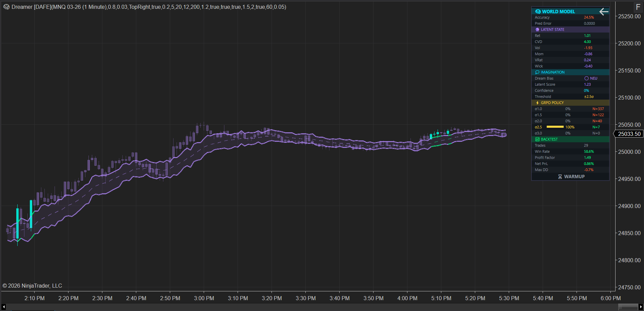Select the Dreamer [DAFE] indicator label
The height and width of the screenshot is (311, 644).
click(x=149, y=7)
